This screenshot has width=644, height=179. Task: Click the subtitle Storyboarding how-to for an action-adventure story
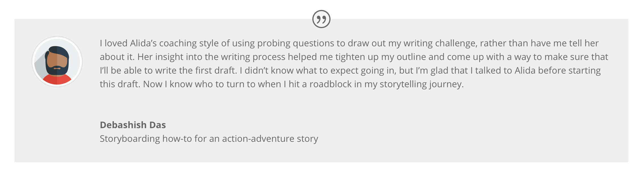(x=209, y=138)
